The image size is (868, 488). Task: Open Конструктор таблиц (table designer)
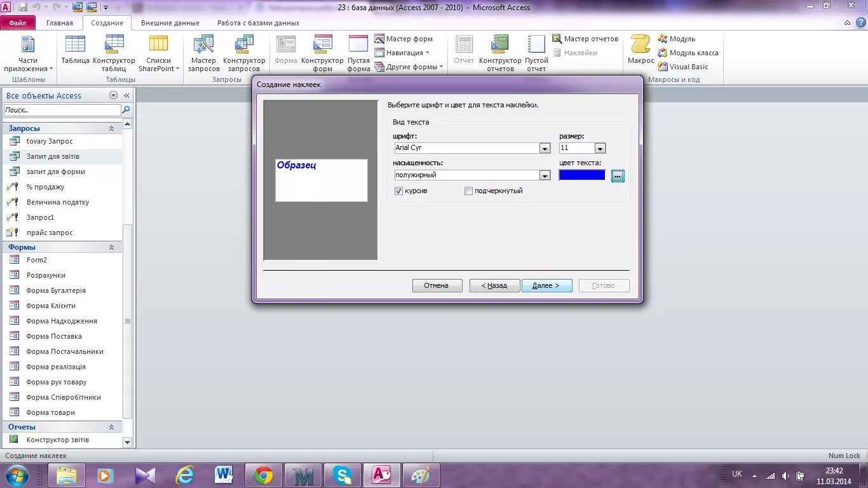click(114, 54)
